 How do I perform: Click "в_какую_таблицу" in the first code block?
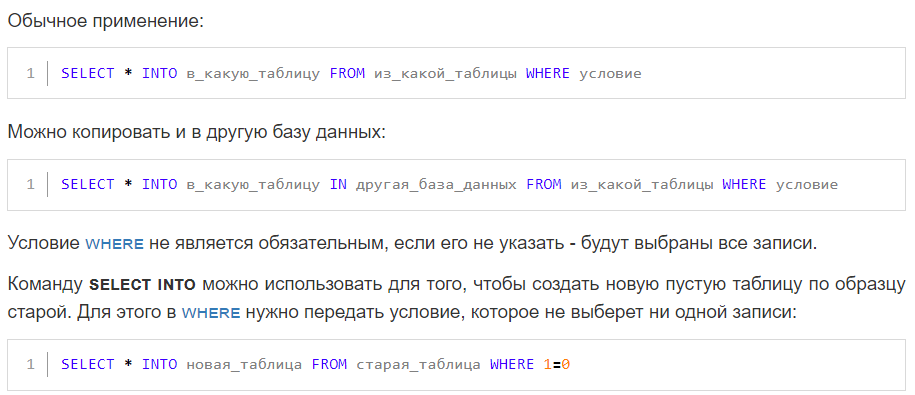tap(253, 74)
